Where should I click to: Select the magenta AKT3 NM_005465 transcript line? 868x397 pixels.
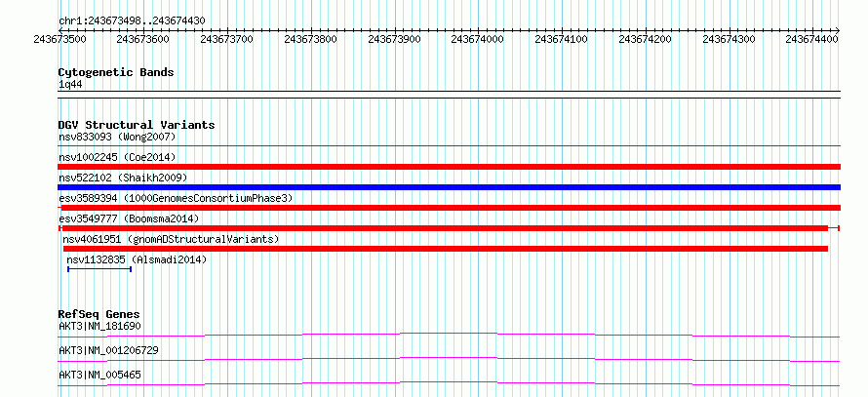(450, 383)
